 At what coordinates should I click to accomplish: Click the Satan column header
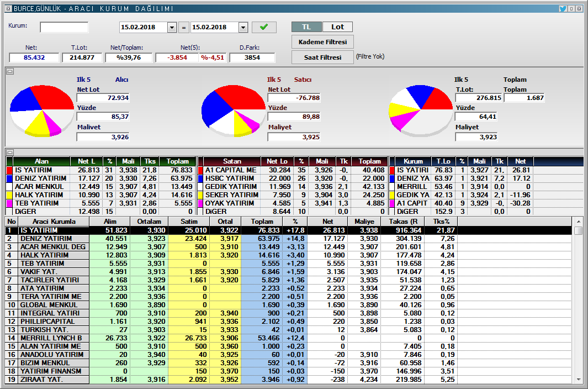point(232,161)
